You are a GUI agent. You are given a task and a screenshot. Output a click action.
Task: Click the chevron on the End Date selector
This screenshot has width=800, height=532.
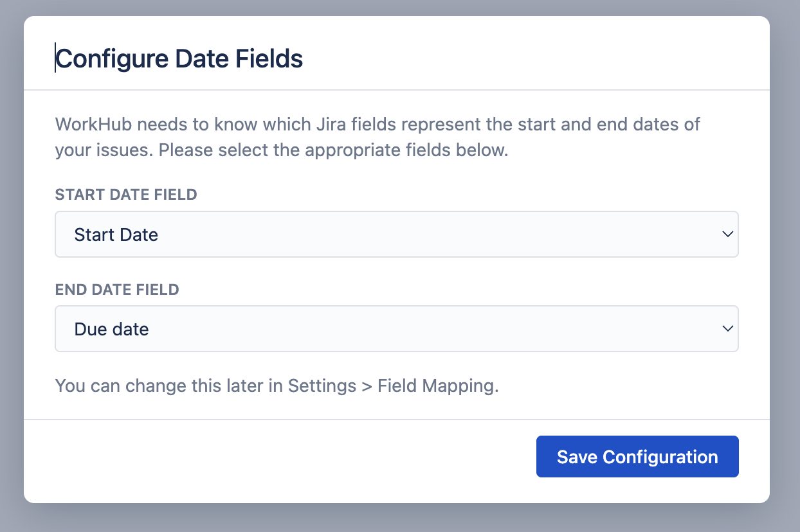[727, 328]
